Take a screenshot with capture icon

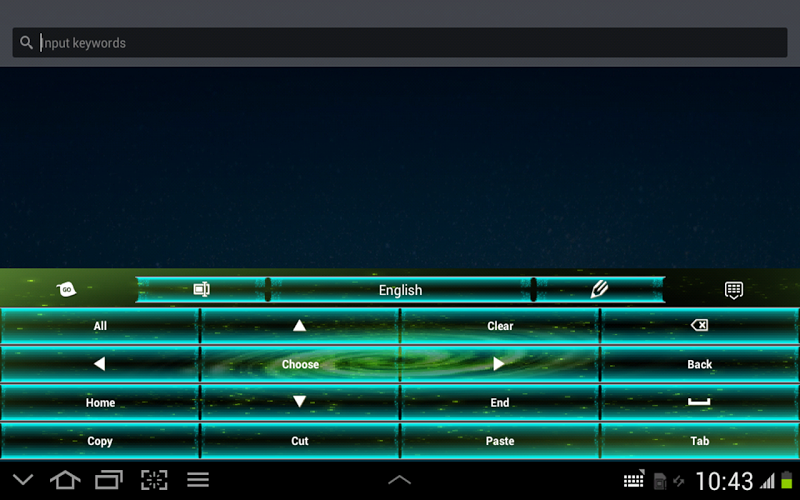[x=154, y=480]
